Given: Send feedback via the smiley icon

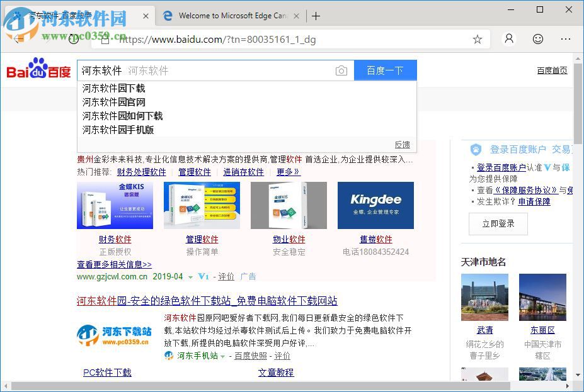Looking at the screenshot, I should coord(537,39).
